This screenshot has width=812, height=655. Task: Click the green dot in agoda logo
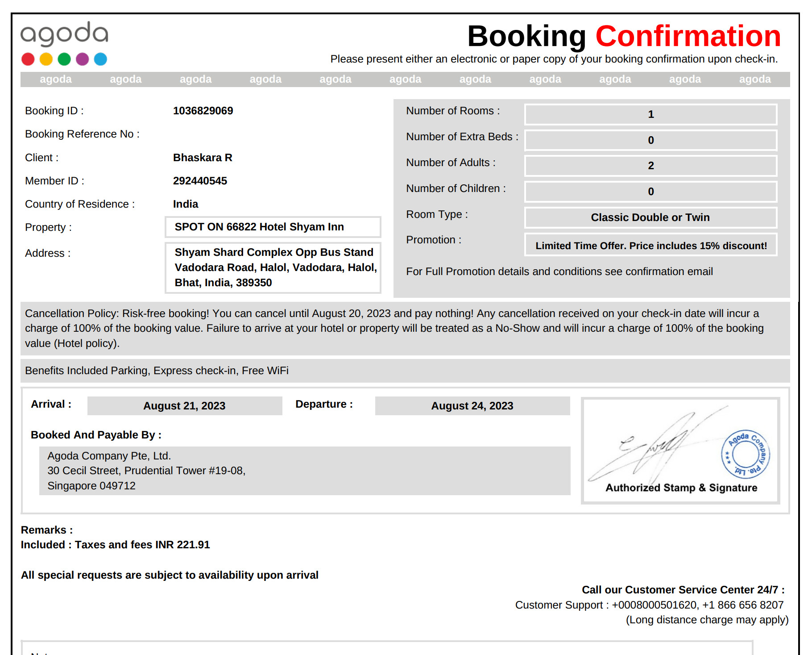[64, 59]
